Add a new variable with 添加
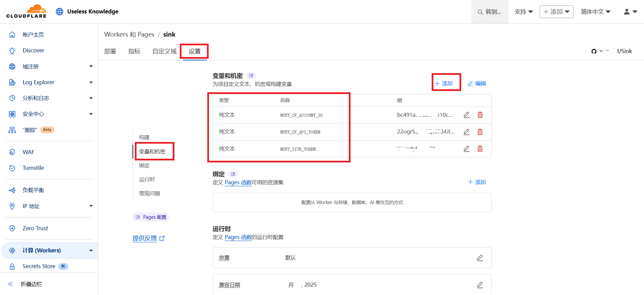The width and height of the screenshot is (644, 295). click(444, 84)
